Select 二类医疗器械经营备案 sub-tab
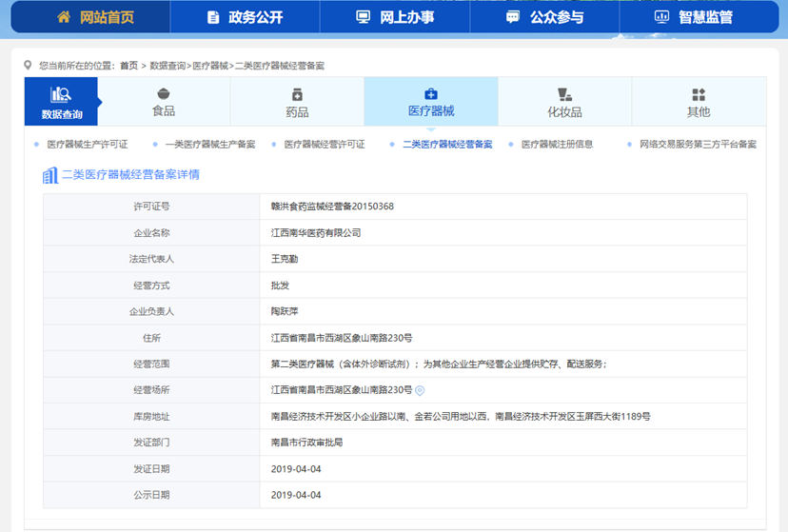788x532 pixels. pyautogui.click(x=447, y=145)
